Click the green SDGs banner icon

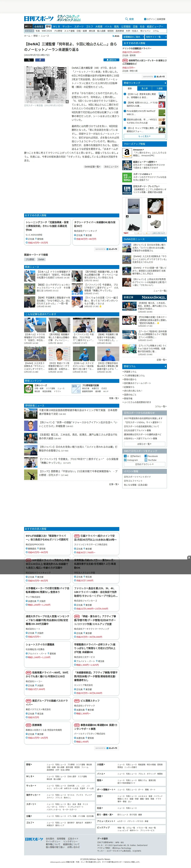(x=127, y=177)
